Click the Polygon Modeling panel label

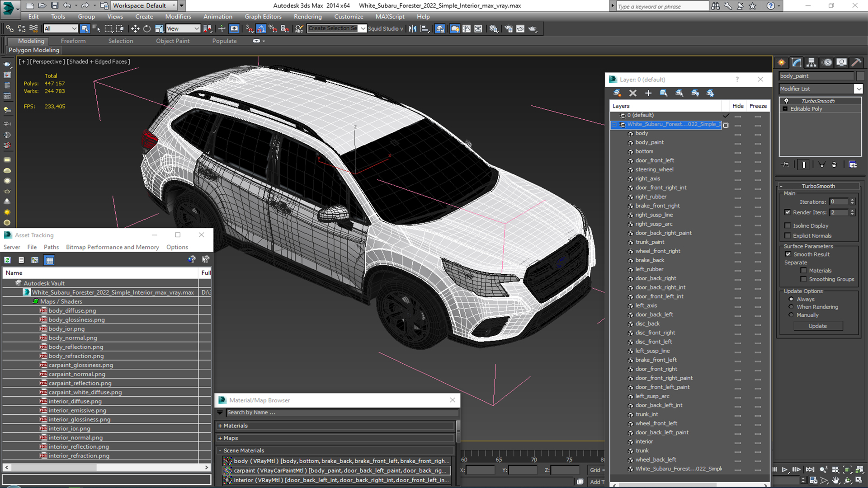click(34, 50)
